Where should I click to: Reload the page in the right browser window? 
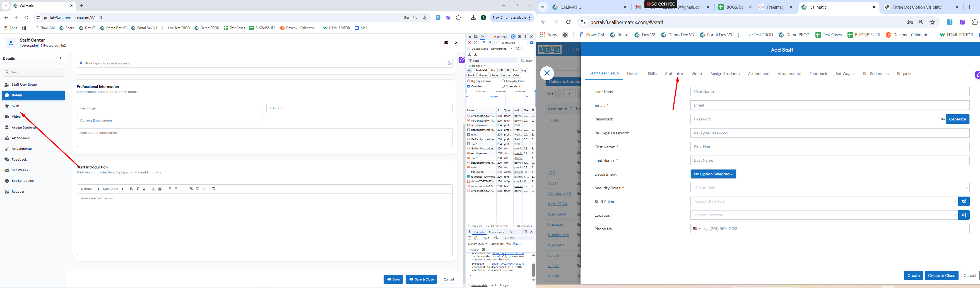(568, 22)
